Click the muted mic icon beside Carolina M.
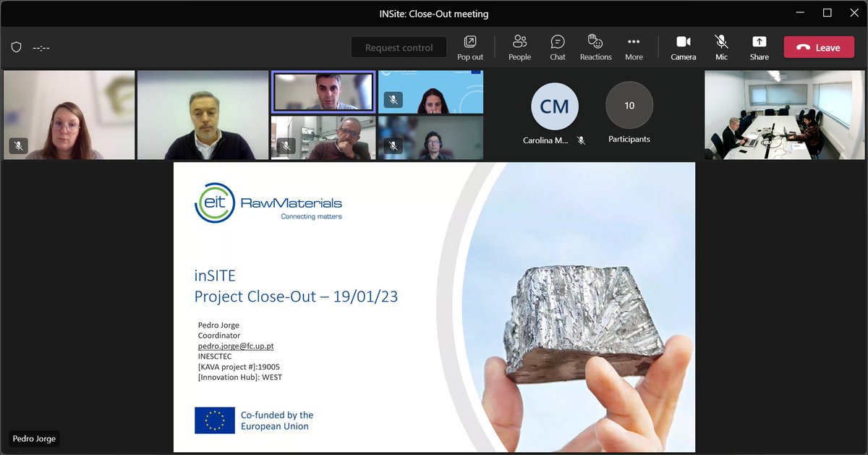Image resolution: width=868 pixels, height=455 pixels. (581, 140)
